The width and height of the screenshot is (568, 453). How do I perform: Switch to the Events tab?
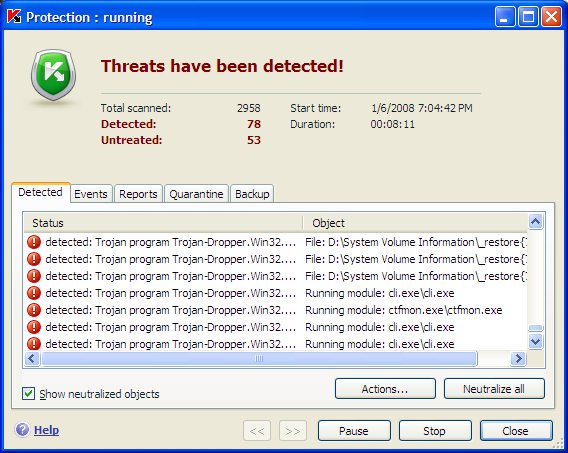click(91, 194)
